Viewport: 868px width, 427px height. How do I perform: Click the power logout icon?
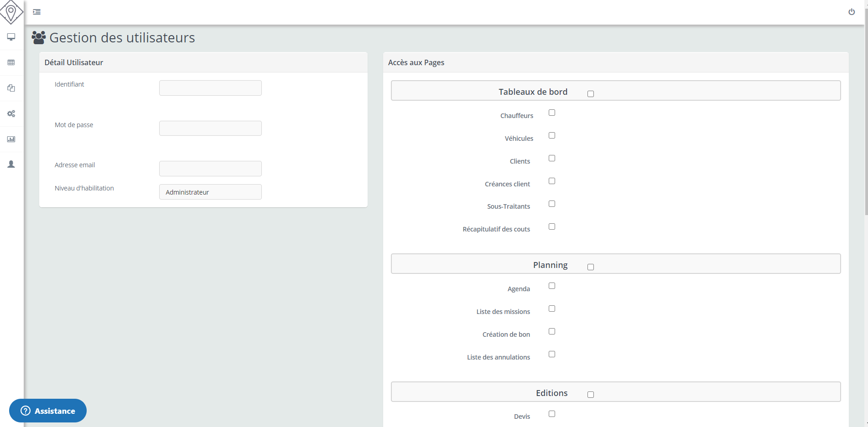pyautogui.click(x=851, y=12)
